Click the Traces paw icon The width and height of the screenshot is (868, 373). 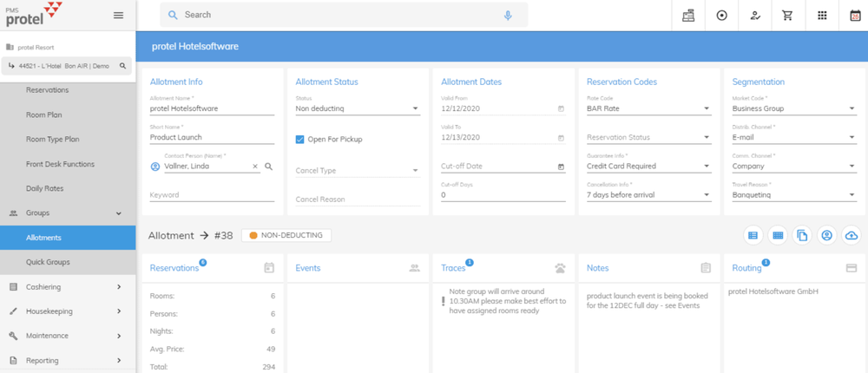tap(560, 269)
